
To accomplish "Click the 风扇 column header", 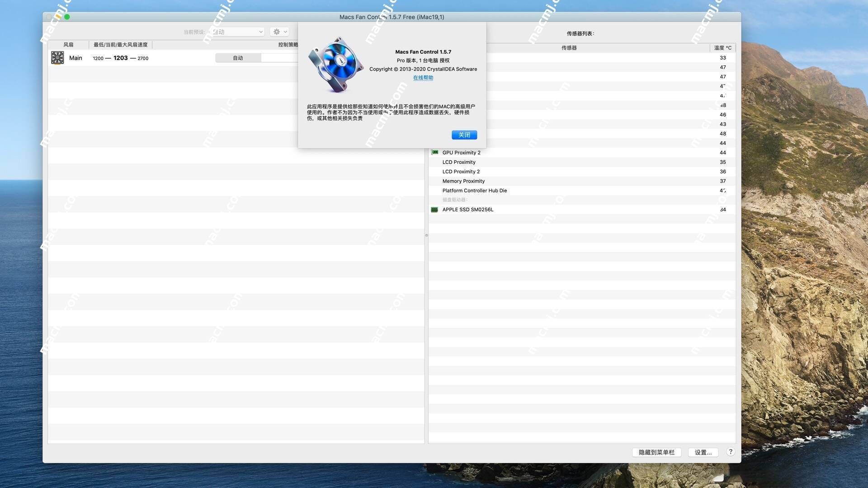I will coord(68,45).
